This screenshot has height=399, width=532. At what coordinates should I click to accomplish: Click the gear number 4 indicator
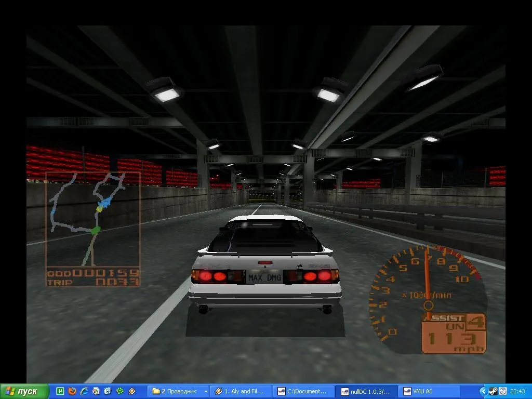click(476, 321)
